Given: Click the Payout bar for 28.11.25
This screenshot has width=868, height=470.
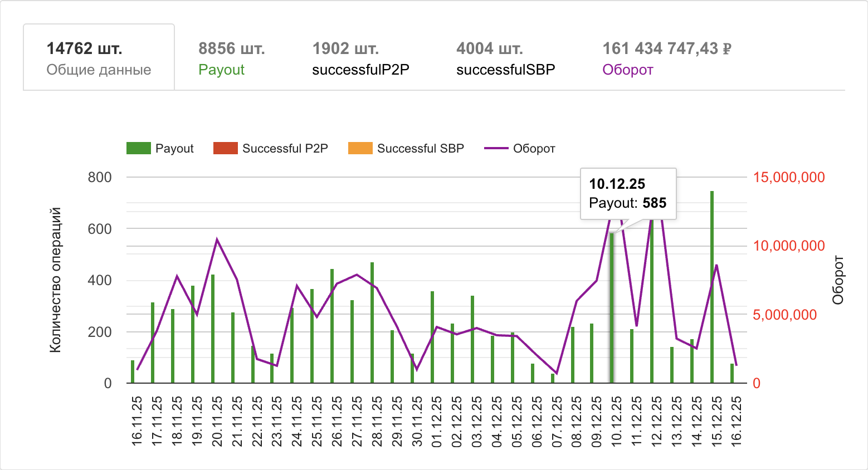Looking at the screenshot, I should coord(372,323).
